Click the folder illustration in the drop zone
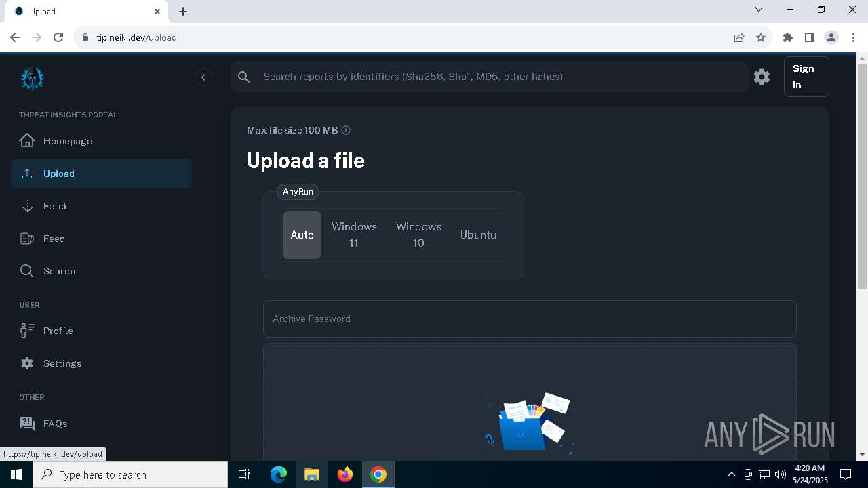This screenshot has width=868, height=488. (x=528, y=422)
